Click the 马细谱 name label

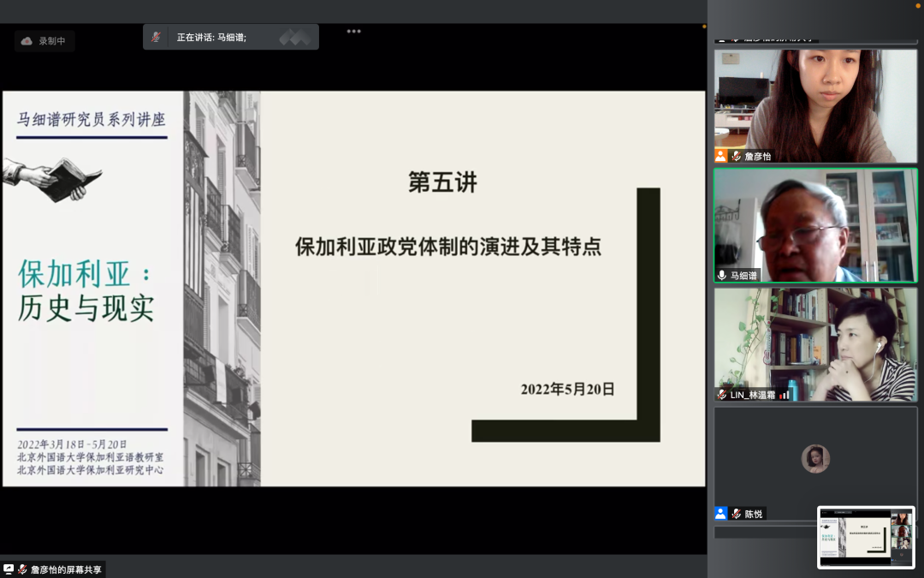[743, 276]
